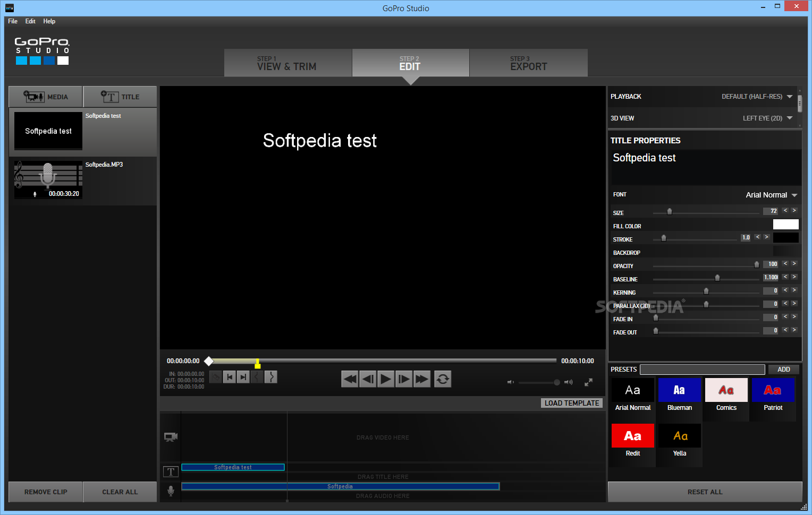Viewport: 812px width, 515px height.
Task: Go to Step 3 Export tab
Action: pyautogui.click(x=529, y=63)
